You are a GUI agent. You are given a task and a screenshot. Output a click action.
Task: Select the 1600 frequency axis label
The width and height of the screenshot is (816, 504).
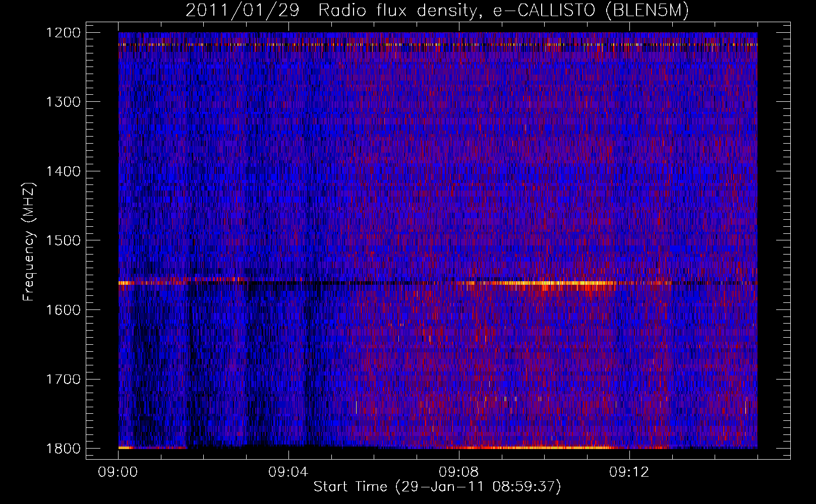(63, 310)
